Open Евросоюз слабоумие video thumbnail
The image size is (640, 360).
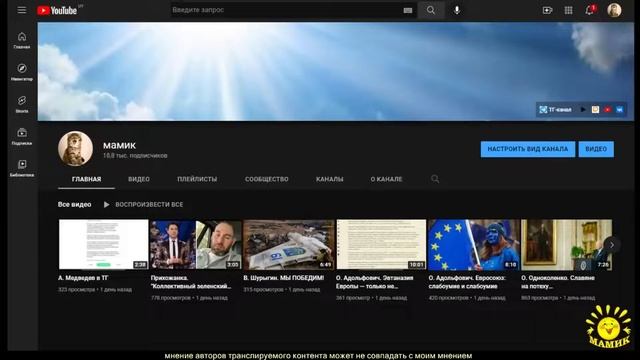pyautogui.click(x=474, y=244)
